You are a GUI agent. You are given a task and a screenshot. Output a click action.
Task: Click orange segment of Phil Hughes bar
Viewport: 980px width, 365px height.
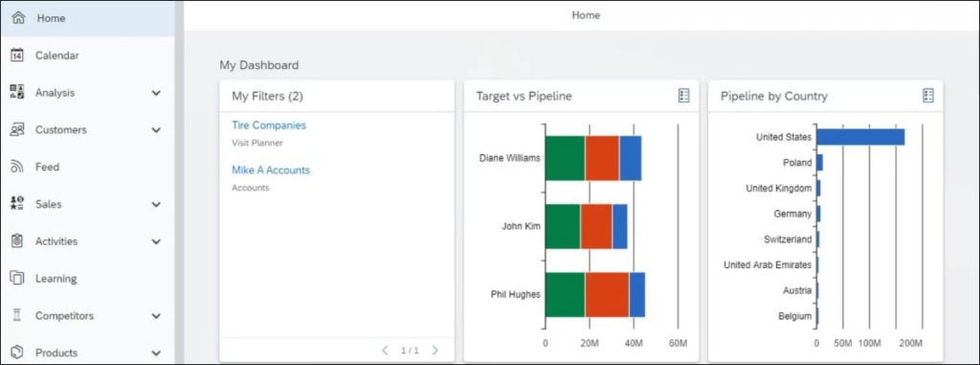608,295
